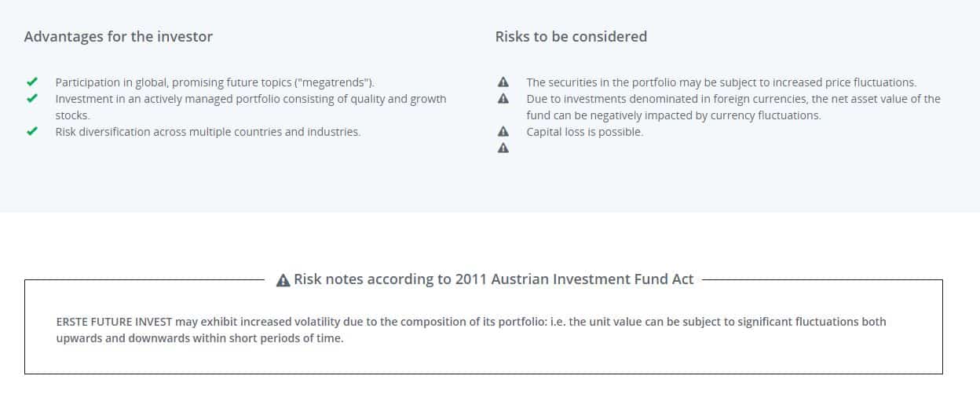Click warning triangle next to Capital loss
The height and width of the screenshot is (394, 980).
503,132
